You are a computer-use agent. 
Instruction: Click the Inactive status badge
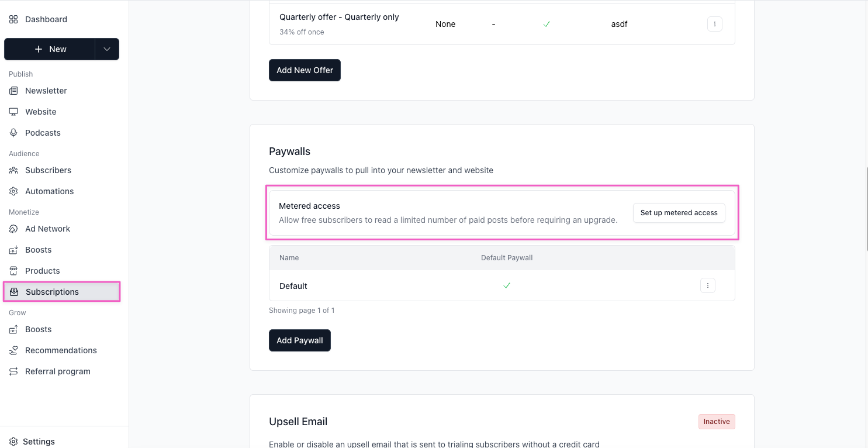click(x=716, y=422)
